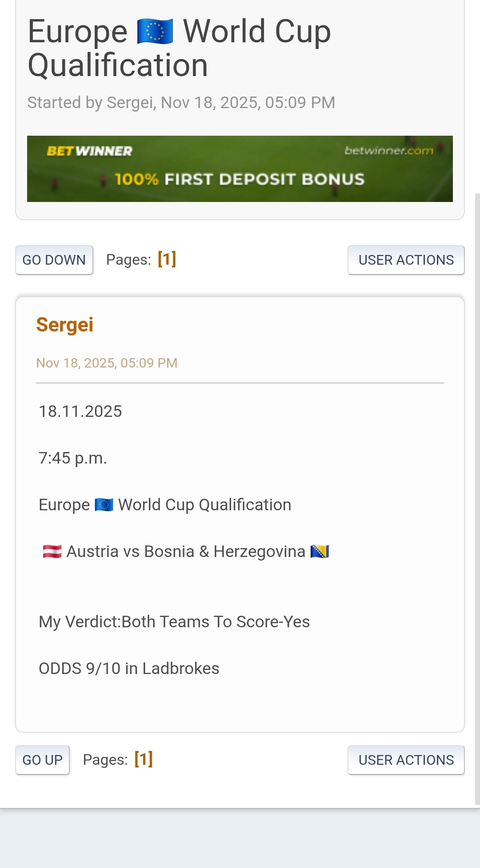This screenshot has width=480, height=868.
Task: Select page [1] in the bottom pagination
Action: pyautogui.click(x=144, y=759)
